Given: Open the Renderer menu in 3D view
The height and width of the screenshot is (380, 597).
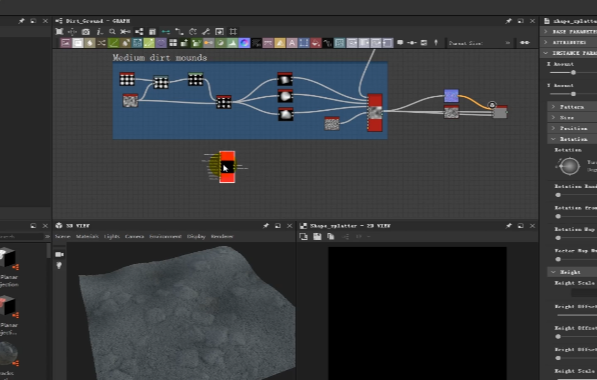Looking at the screenshot, I should tap(222, 236).
